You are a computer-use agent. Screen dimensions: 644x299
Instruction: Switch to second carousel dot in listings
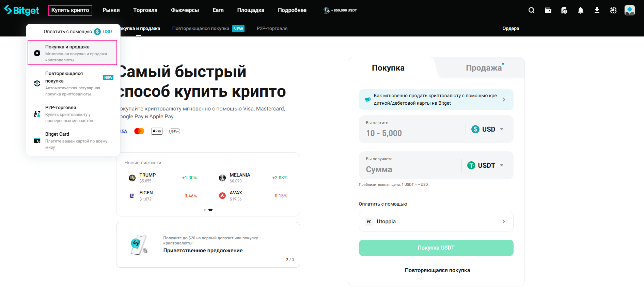pos(210,210)
